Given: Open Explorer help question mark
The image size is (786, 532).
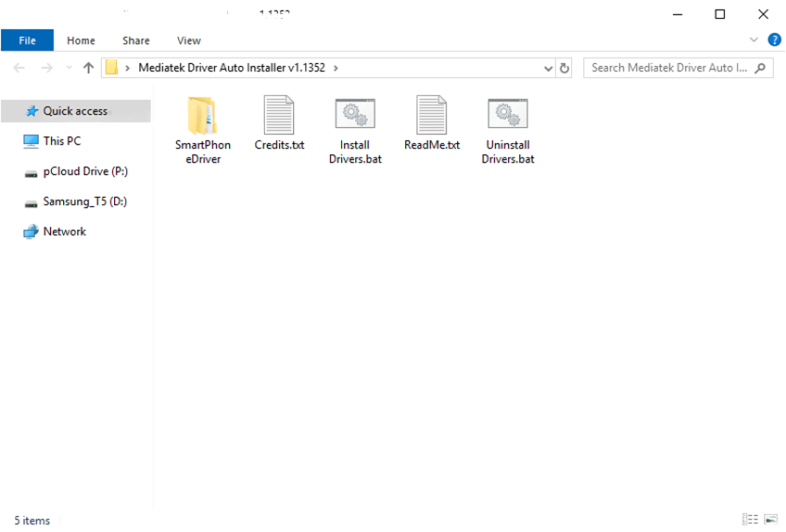Looking at the screenshot, I should click(774, 40).
